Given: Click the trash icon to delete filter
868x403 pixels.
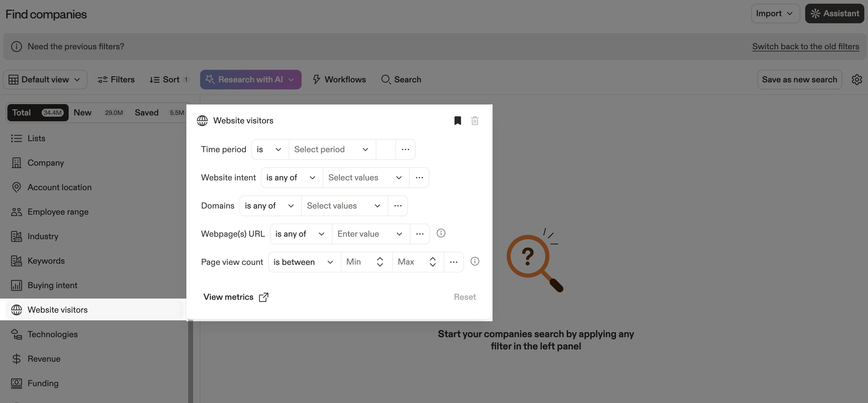Looking at the screenshot, I should (474, 121).
